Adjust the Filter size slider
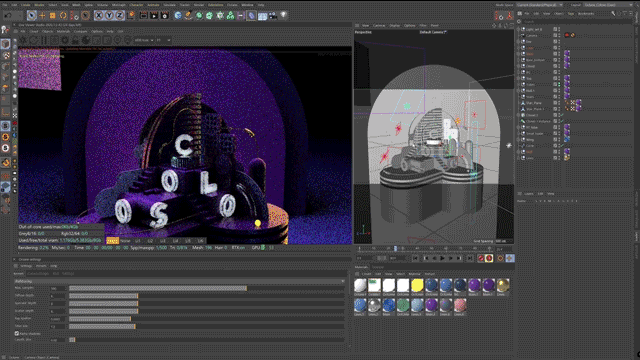 (x=207, y=327)
